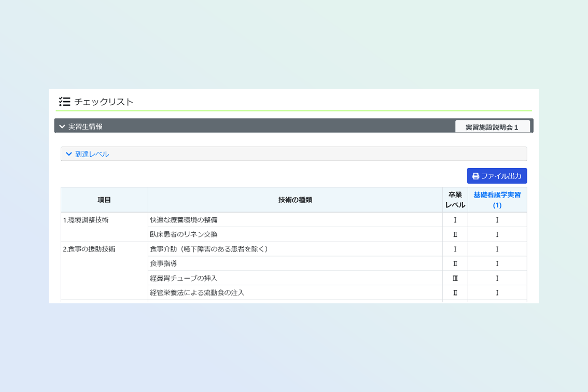Click the Ⅲ graduation level for 経鼻胃チューブの挿入
This screenshot has width=588, height=392.
[455, 278]
